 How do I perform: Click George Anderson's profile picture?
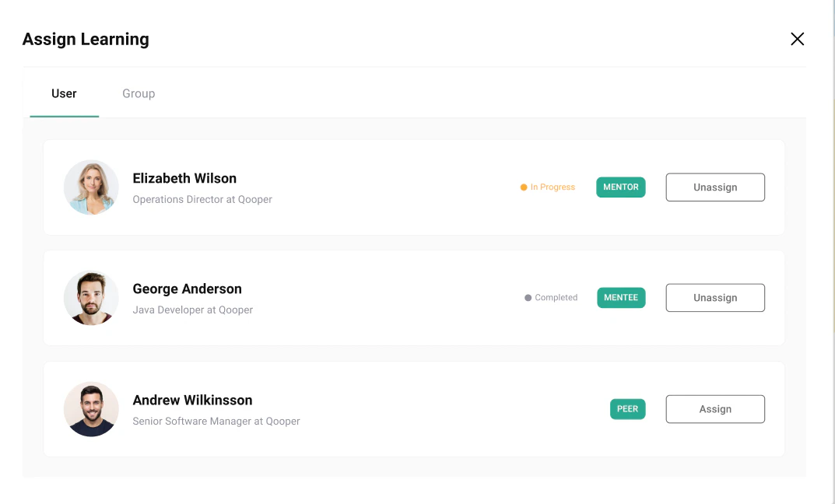(91, 297)
